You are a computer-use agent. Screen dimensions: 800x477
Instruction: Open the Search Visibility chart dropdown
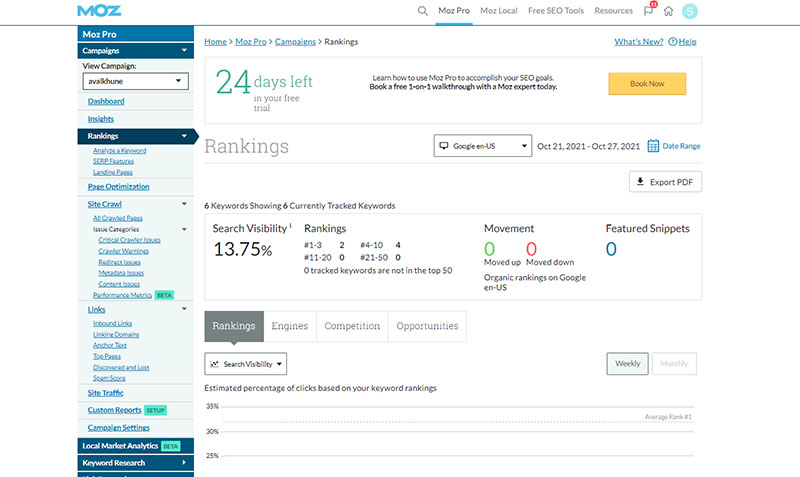point(245,364)
